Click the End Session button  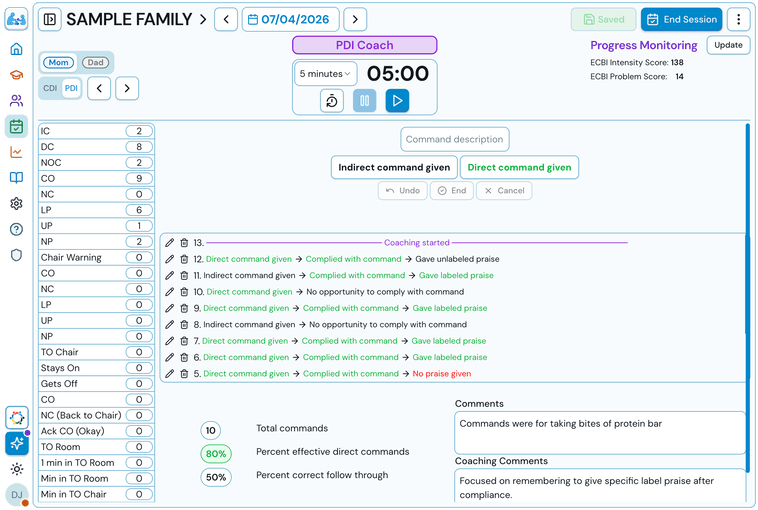682,19
